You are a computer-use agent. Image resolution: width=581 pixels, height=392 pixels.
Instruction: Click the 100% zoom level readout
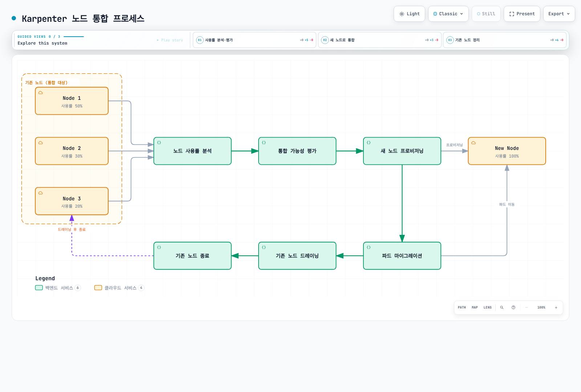pos(541,307)
